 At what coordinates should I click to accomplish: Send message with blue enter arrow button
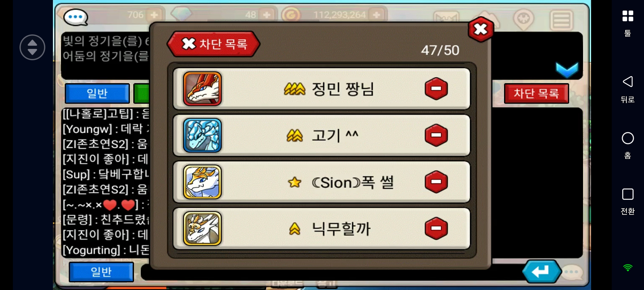pyautogui.click(x=542, y=271)
